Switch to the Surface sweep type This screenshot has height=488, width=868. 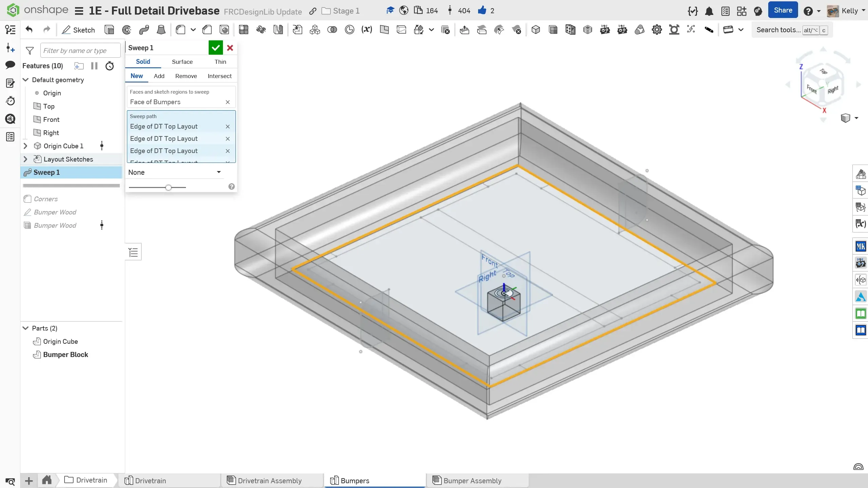[x=182, y=62]
